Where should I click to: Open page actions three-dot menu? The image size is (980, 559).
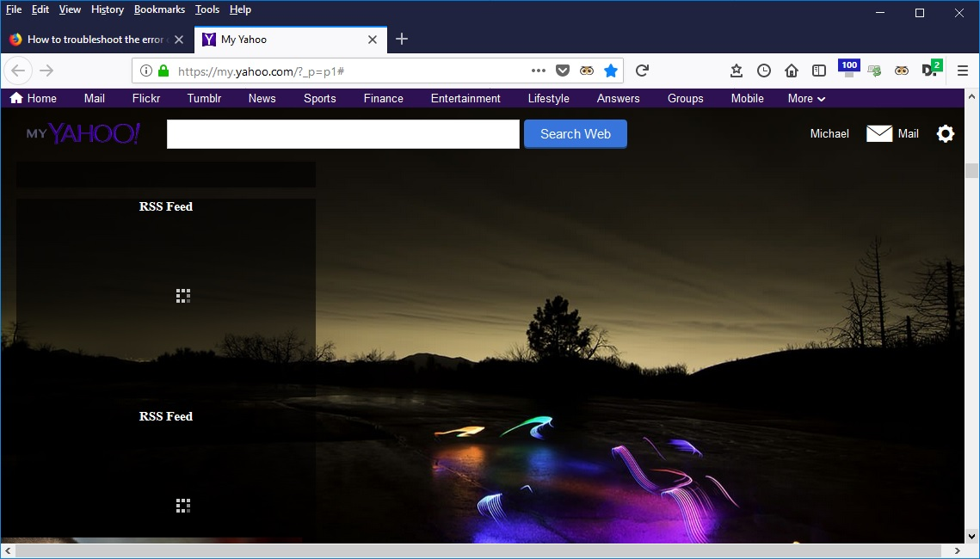point(539,71)
